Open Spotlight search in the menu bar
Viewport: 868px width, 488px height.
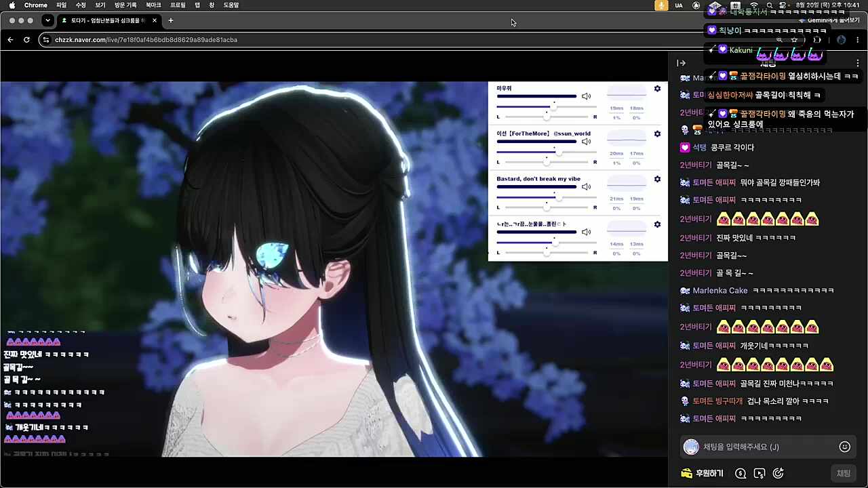769,5
